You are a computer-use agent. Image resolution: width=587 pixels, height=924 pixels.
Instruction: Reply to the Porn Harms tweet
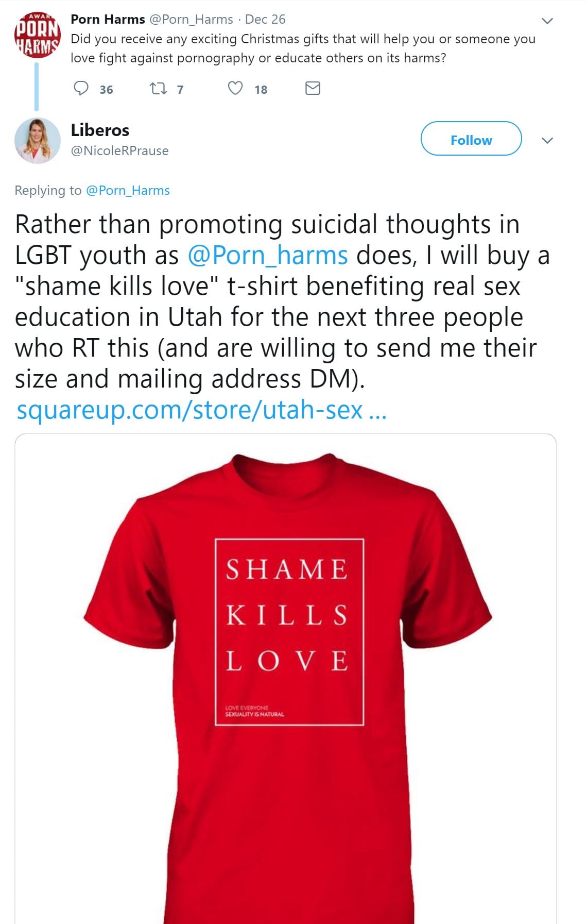81,89
